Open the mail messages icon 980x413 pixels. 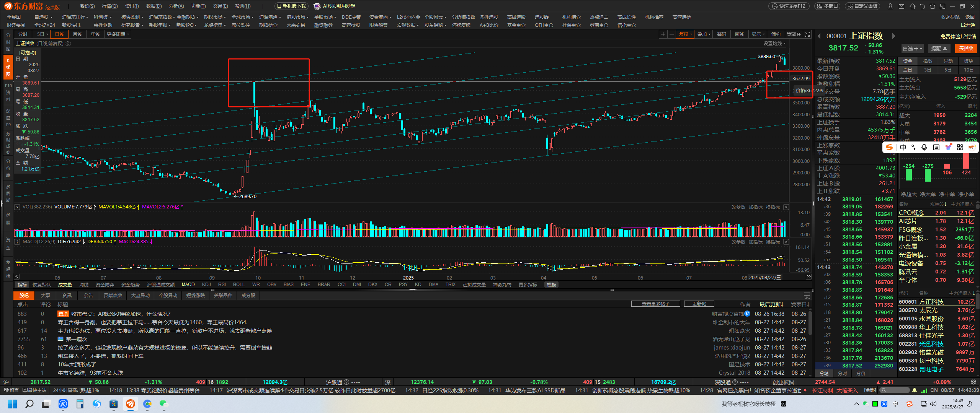pyautogui.click(x=902, y=6)
